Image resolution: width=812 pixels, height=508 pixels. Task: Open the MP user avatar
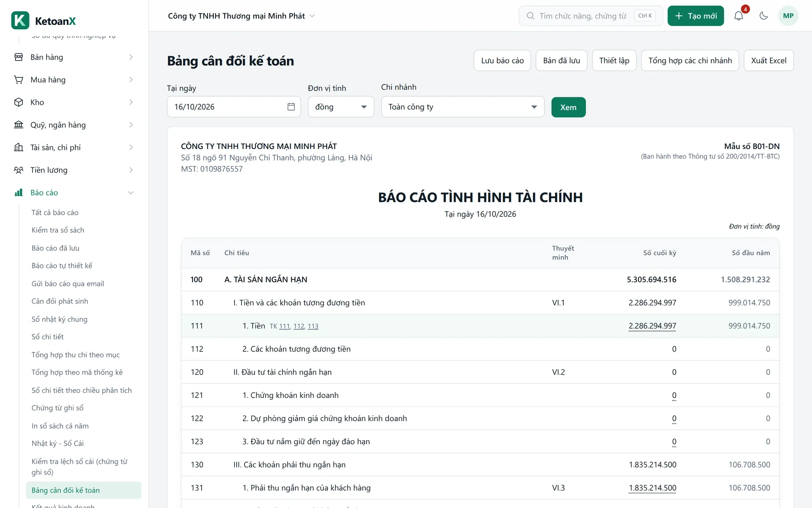pos(788,16)
